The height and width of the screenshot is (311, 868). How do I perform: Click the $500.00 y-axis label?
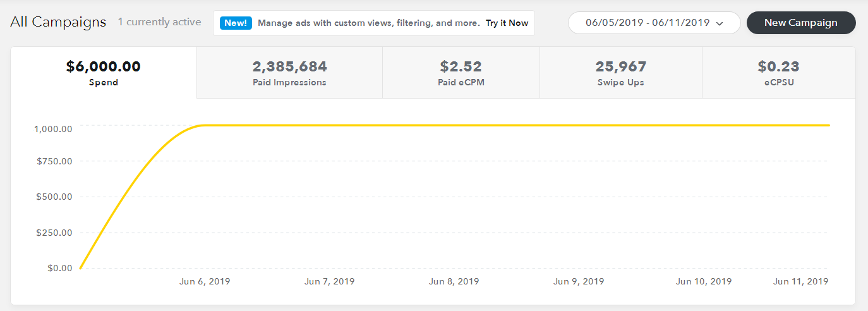(54, 197)
